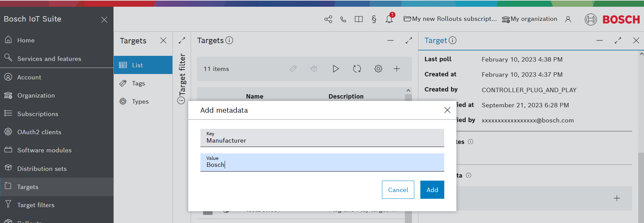Image resolution: width=644 pixels, height=223 pixels.
Task: Open the documentation book icon
Action: tap(358, 19)
